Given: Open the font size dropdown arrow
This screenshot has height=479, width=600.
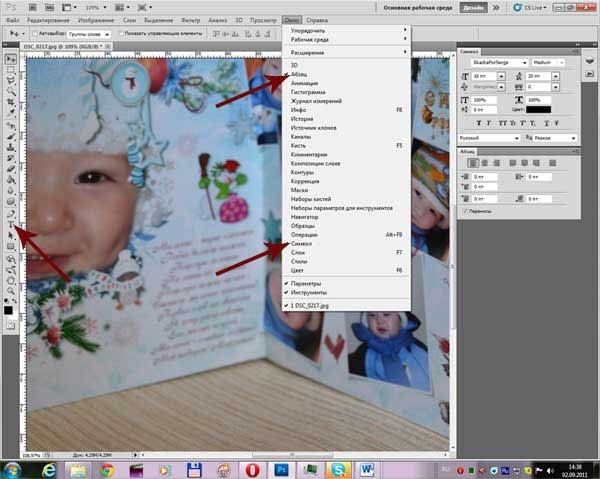Looking at the screenshot, I should (501, 77).
